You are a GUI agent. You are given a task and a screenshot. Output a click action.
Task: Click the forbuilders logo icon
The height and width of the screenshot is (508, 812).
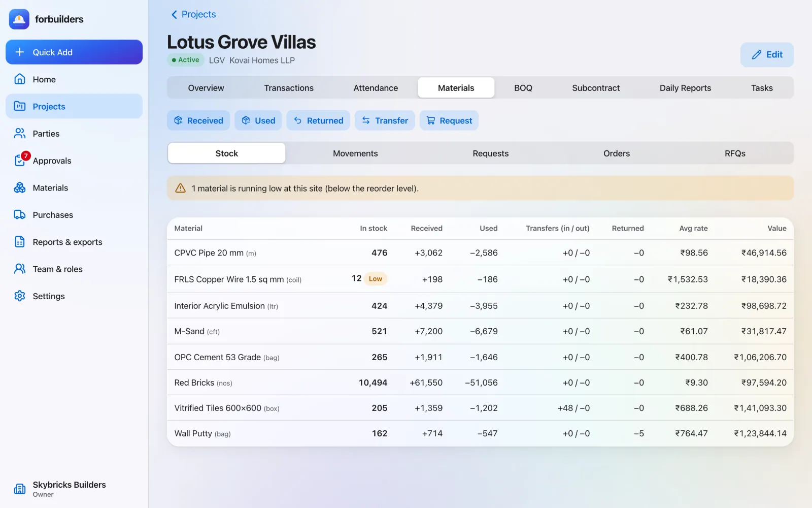pos(19,19)
